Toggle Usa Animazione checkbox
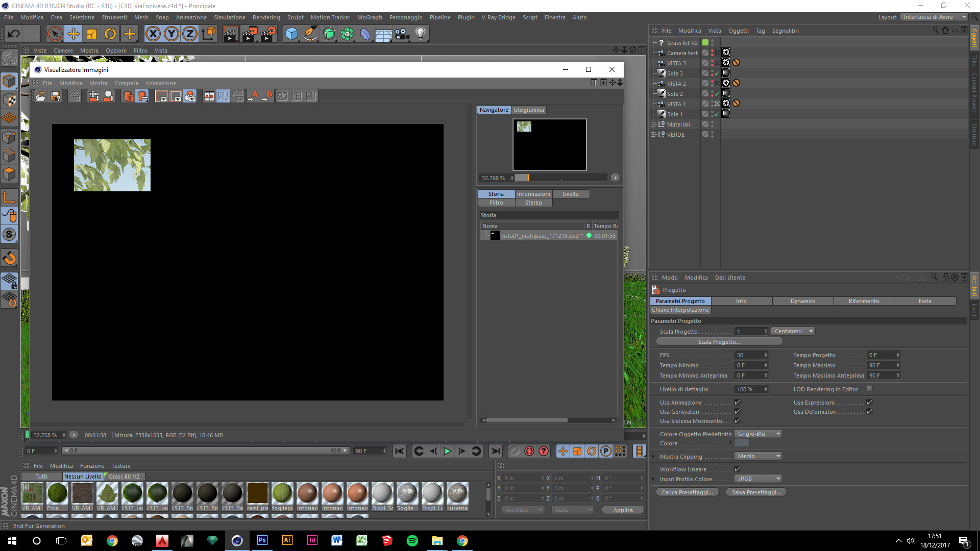980x551 pixels. [737, 403]
